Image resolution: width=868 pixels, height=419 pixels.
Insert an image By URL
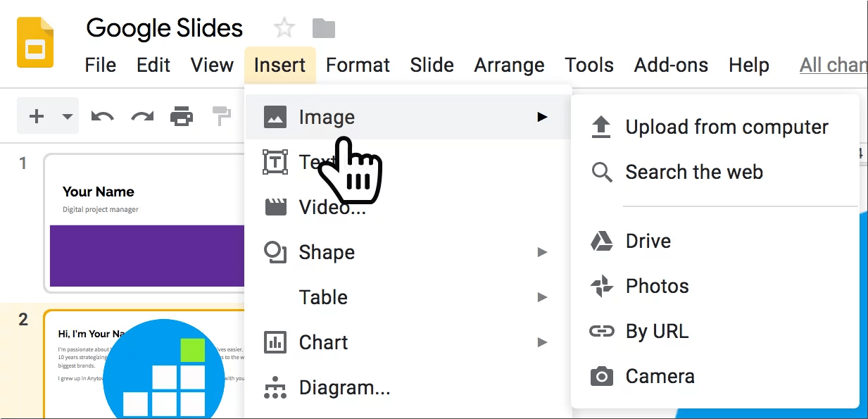pyautogui.click(x=657, y=332)
